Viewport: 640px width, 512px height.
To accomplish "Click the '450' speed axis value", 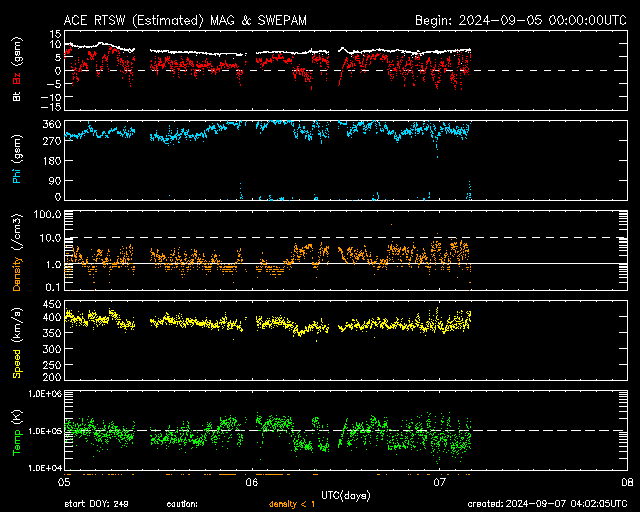I will (52, 305).
